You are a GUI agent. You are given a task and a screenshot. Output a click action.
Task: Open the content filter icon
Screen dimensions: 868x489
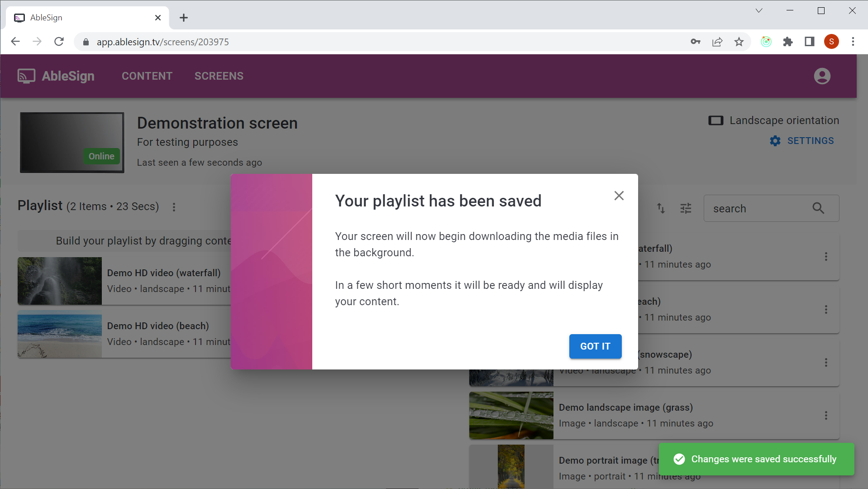tap(686, 208)
